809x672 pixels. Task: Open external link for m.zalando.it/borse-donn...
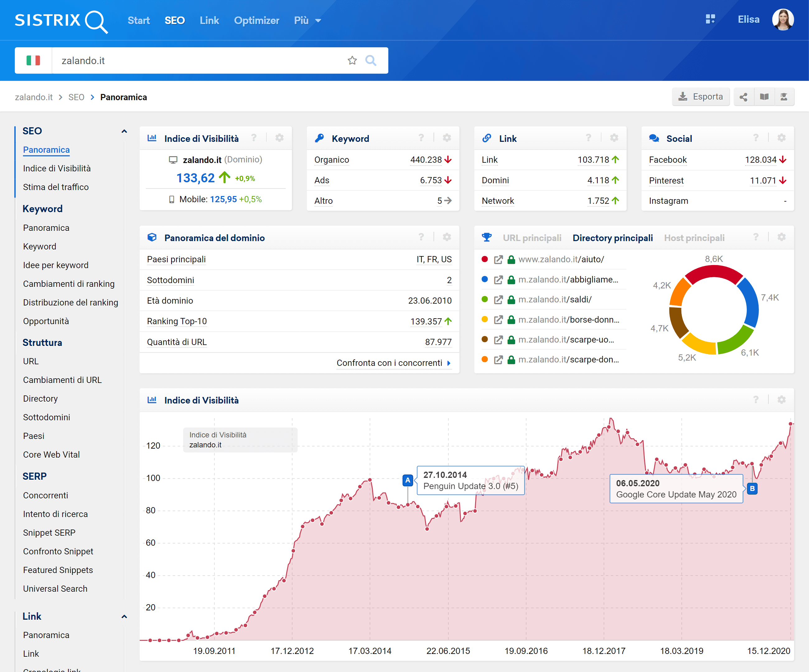[498, 320]
